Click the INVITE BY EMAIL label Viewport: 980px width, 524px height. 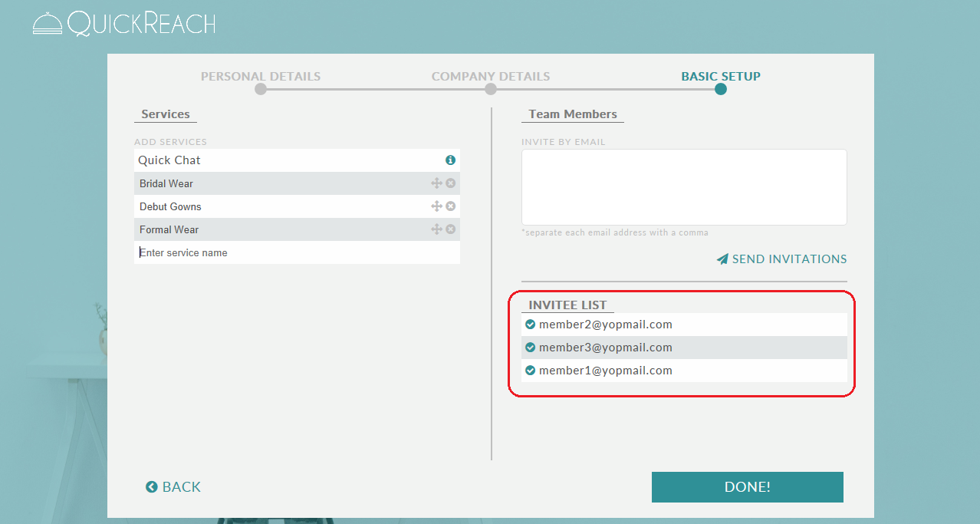coord(564,142)
